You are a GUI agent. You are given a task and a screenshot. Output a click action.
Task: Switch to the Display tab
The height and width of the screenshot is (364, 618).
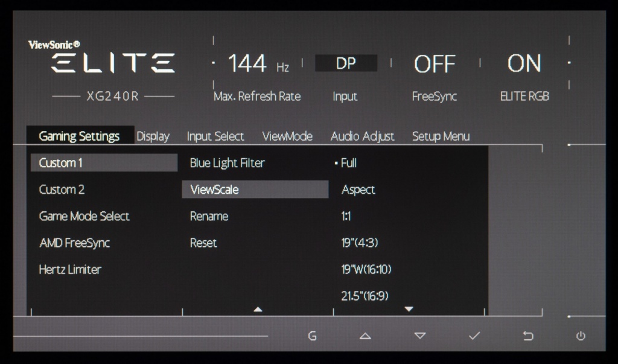pyautogui.click(x=153, y=136)
